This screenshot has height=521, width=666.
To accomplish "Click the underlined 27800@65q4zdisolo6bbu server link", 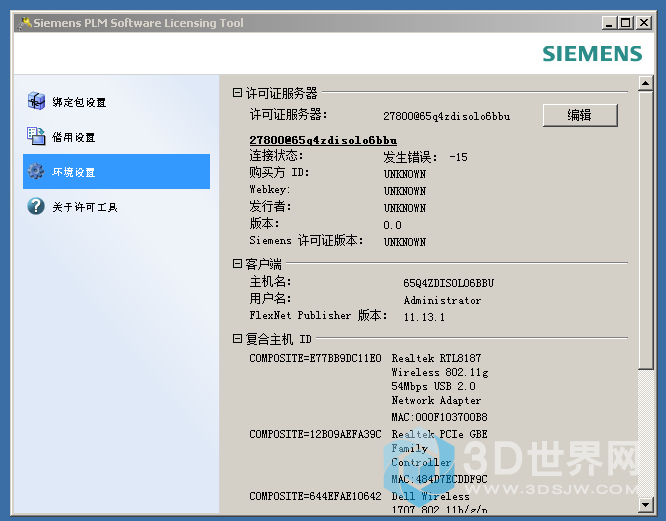I will (323, 140).
